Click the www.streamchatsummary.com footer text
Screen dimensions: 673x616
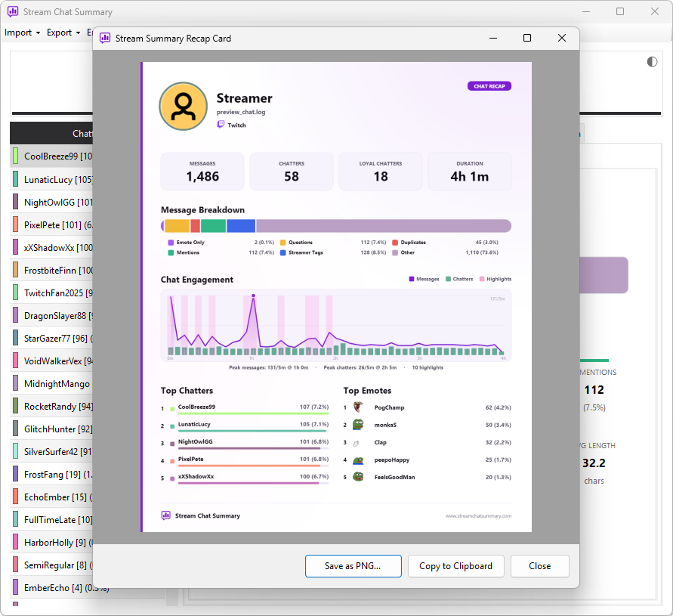(x=478, y=516)
